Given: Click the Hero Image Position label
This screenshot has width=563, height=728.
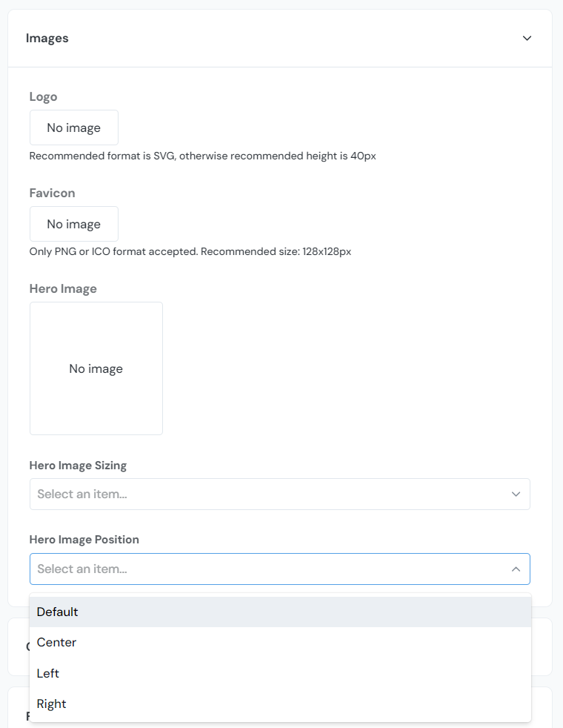Looking at the screenshot, I should pyautogui.click(x=84, y=540).
